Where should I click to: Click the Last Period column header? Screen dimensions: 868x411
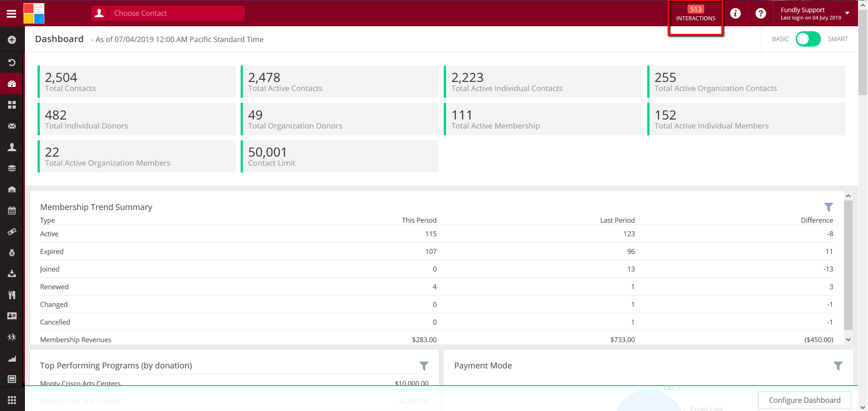coord(617,220)
